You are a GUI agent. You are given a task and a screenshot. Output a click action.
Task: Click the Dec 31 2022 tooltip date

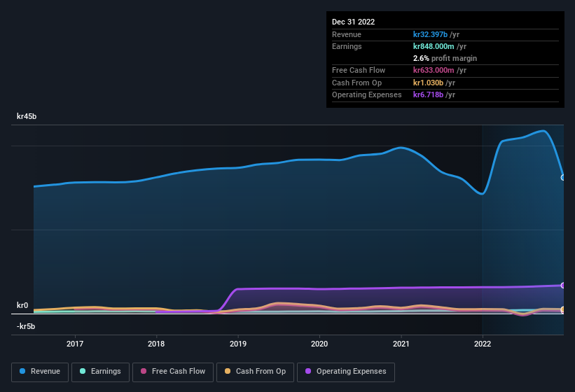(354, 22)
